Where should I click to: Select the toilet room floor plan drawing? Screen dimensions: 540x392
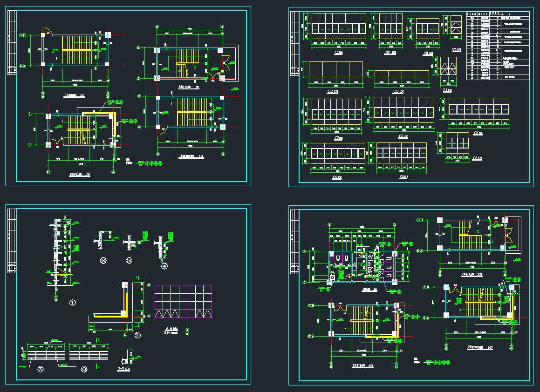[362, 266]
